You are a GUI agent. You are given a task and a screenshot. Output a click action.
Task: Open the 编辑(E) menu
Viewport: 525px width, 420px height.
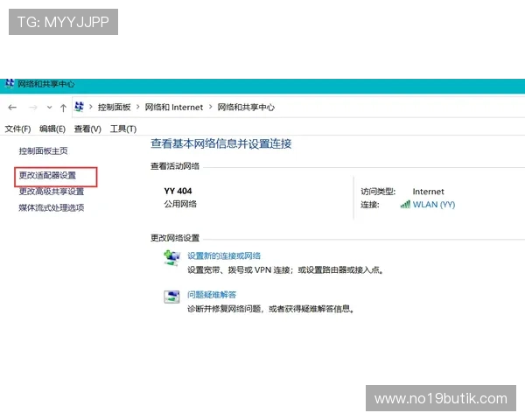pyautogui.click(x=52, y=129)
